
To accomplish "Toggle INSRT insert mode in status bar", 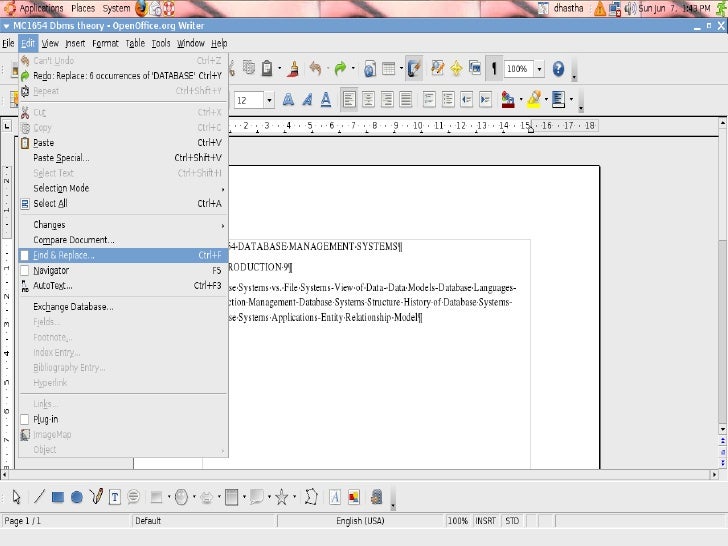I will tap(485, 521).
